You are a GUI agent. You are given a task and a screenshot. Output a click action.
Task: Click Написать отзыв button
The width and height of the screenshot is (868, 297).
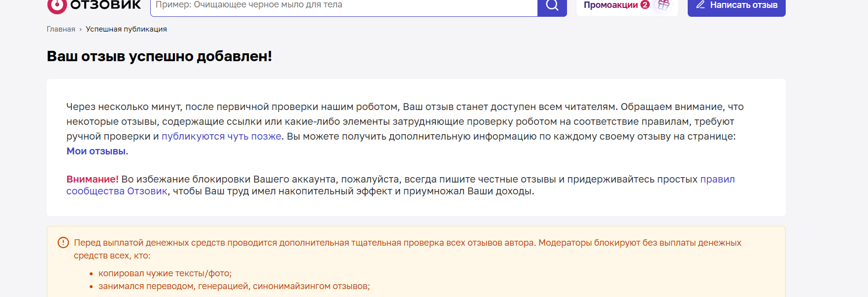click(736, 6)
